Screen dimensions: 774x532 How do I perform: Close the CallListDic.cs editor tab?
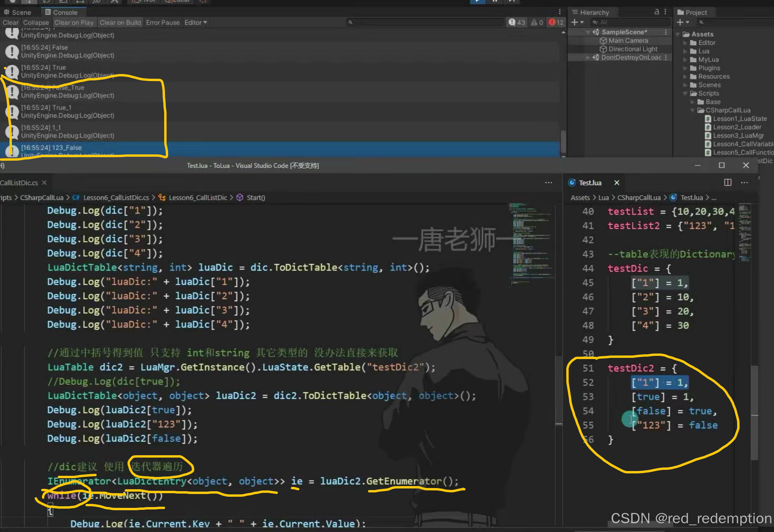pyautogui.click(x=44, y=182)
